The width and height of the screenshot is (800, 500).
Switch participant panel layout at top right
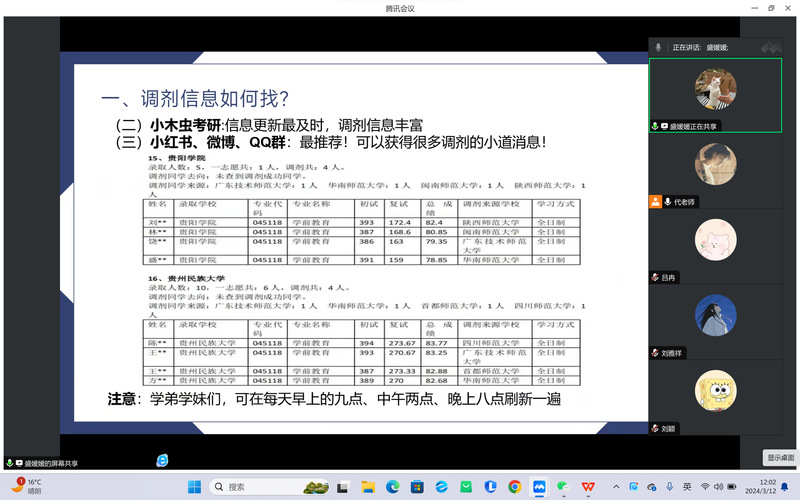click(769, 47)
